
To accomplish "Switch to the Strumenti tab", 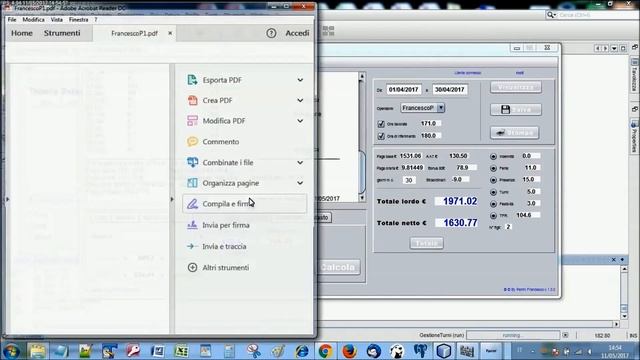I will pos(62,33).
